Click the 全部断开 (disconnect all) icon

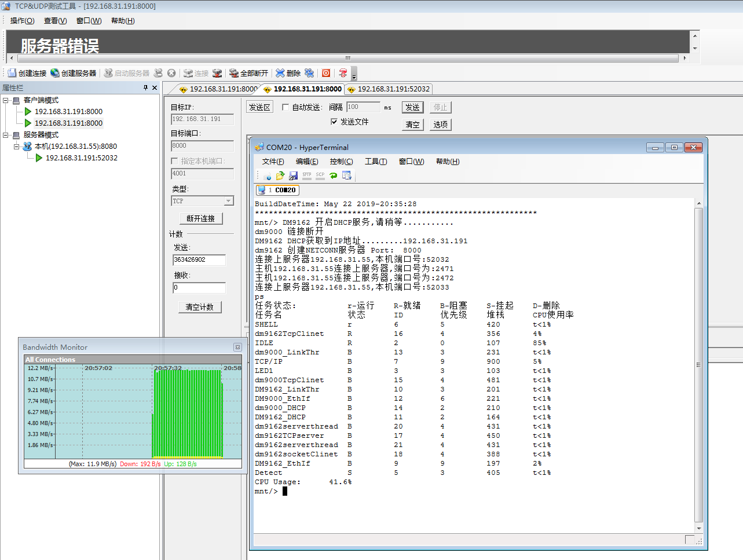point(234,73)
